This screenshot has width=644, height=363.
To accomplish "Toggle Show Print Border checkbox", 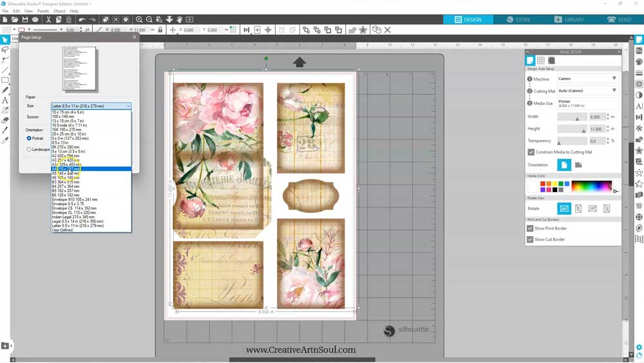I will (530, 228).
